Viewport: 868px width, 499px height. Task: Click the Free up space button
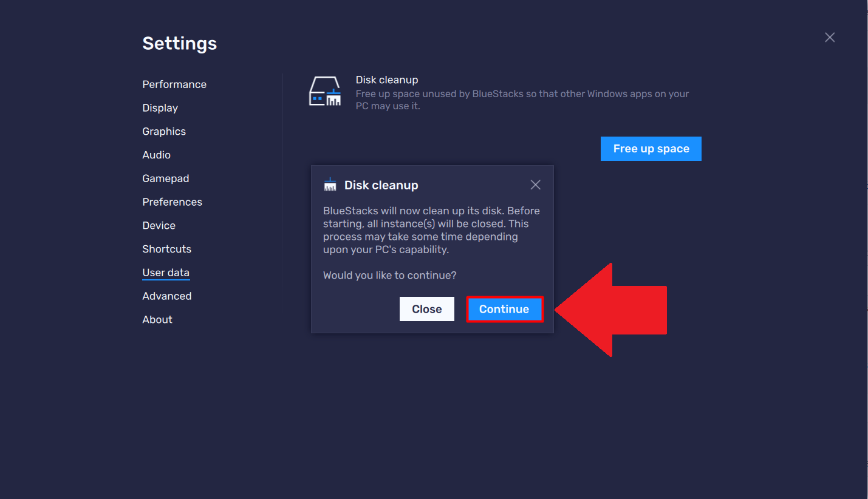click(651, 149)
